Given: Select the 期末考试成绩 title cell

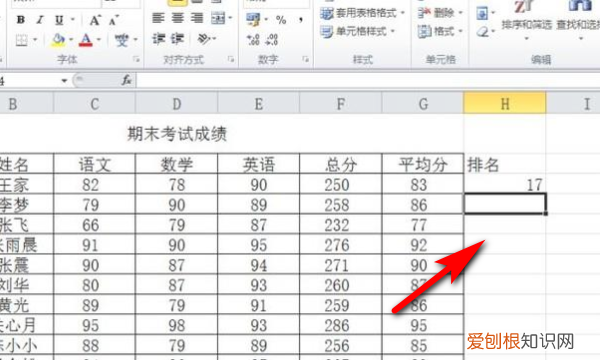Looking at the screenshot, I should point(177,134).
